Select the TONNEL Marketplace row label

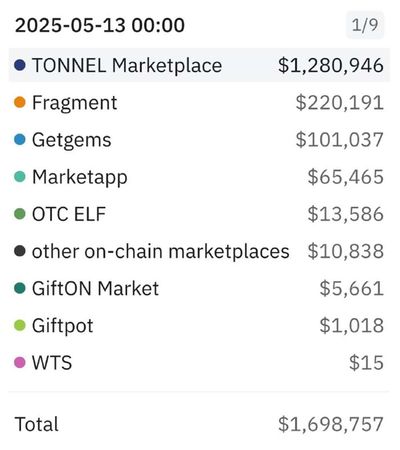coord(127,65)
